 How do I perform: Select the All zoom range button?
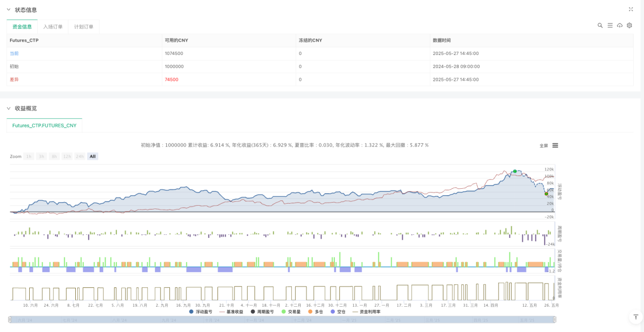coord(93,156)
